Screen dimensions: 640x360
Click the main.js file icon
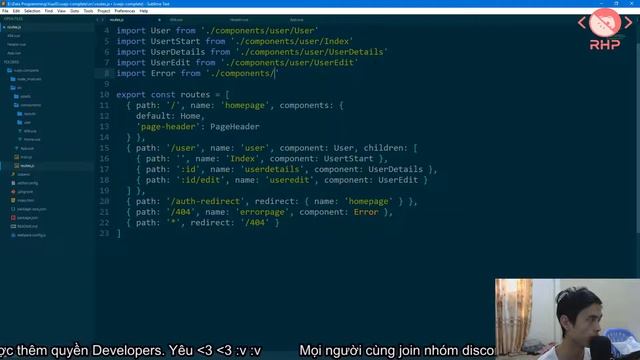click(16, 157)
